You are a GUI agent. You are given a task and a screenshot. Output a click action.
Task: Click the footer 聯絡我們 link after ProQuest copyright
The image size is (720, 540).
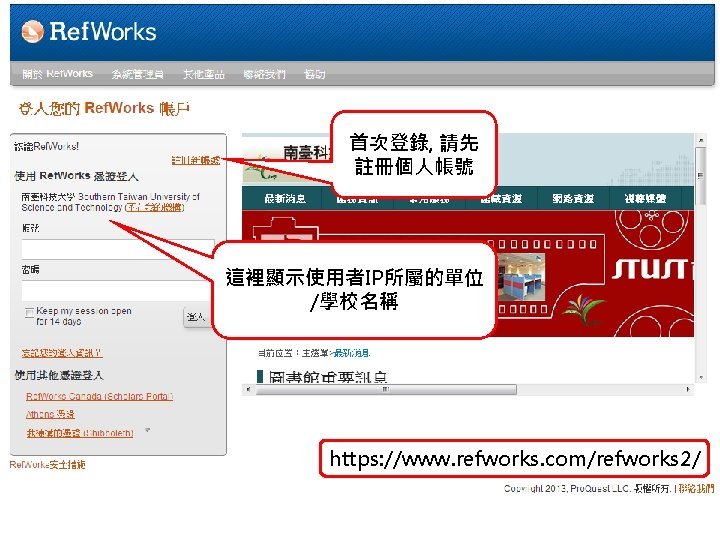[x=696, y=489]
